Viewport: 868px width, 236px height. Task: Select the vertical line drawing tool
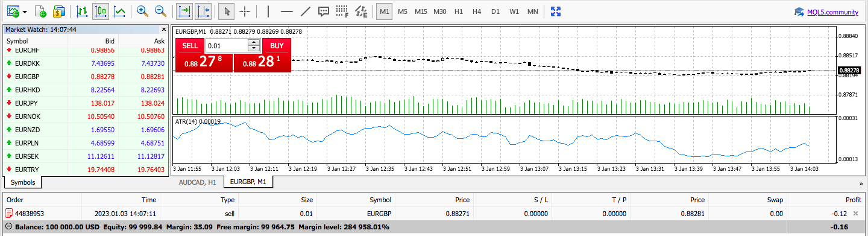268,11
